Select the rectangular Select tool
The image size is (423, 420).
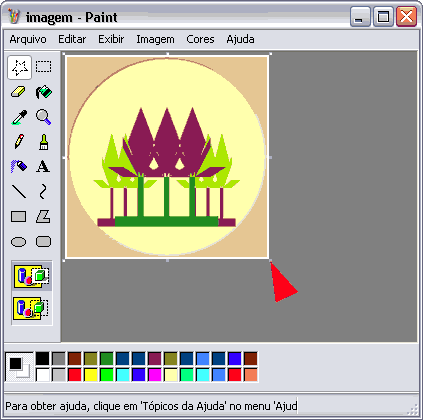pos(44,67)
